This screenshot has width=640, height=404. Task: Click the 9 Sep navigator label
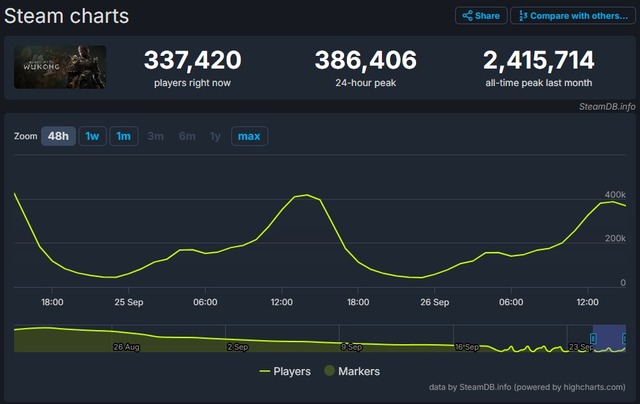351,347
